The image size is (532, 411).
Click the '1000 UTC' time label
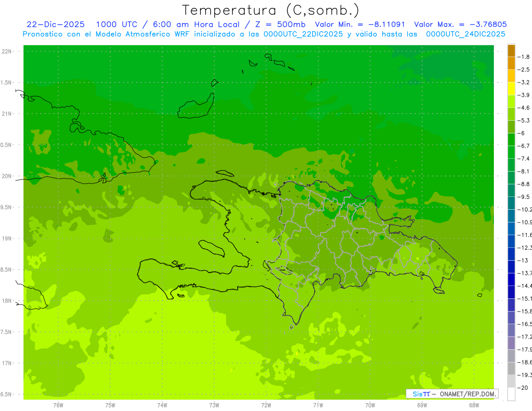115,24
